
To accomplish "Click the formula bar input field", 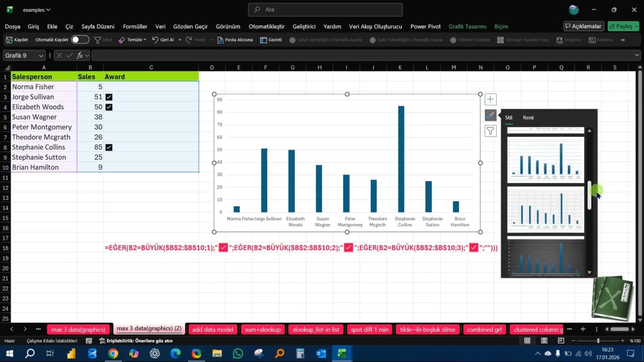I will [362, 55].
